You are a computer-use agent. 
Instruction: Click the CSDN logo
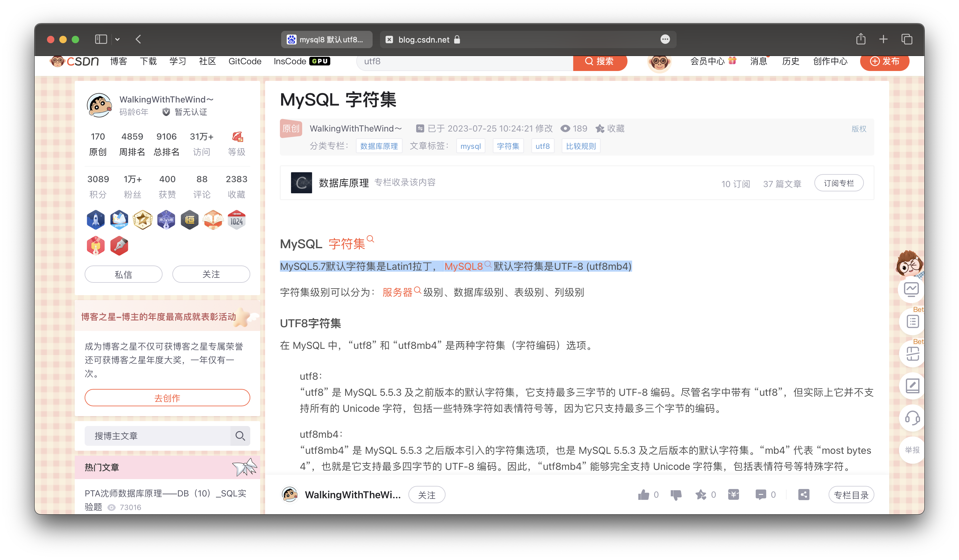[74, 62]
